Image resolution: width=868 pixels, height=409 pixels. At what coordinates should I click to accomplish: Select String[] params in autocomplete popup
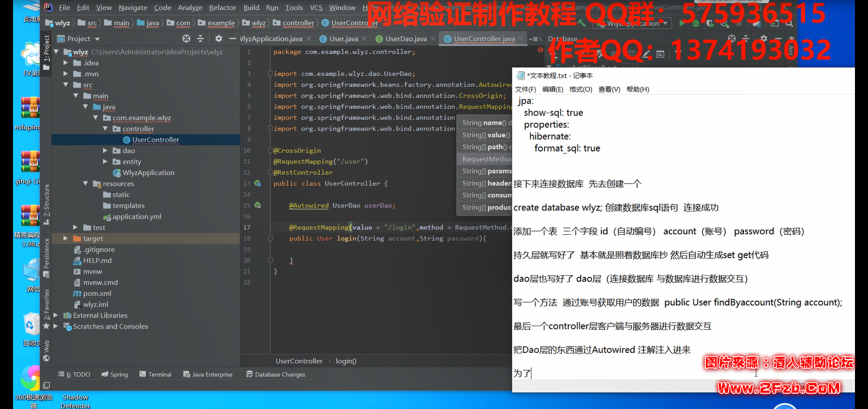pyautogui.click(x=486, y=171)
